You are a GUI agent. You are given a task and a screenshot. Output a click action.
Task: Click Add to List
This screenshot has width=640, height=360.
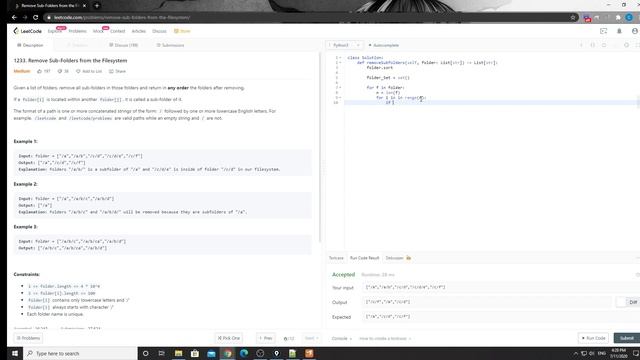[89, 71]
